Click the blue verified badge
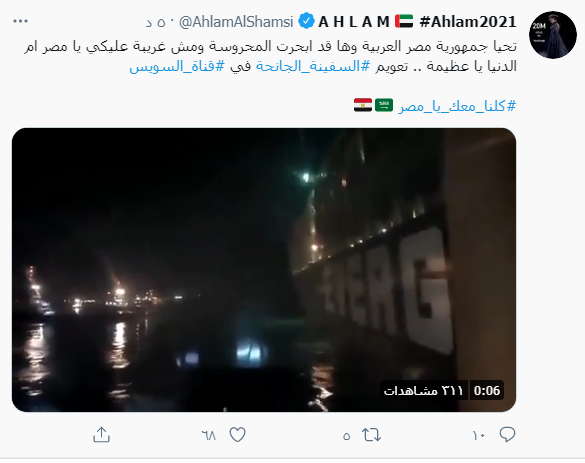The width and height of the screenshot is (585, 463). (x=307, y=21)
